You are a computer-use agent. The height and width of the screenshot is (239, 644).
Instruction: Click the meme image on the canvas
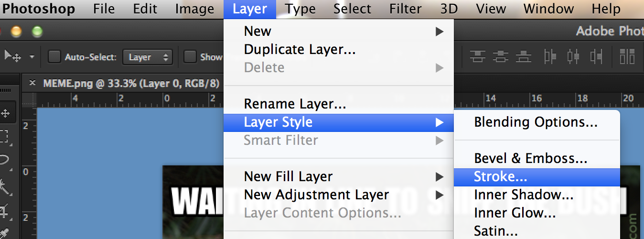tap(193, 202)
